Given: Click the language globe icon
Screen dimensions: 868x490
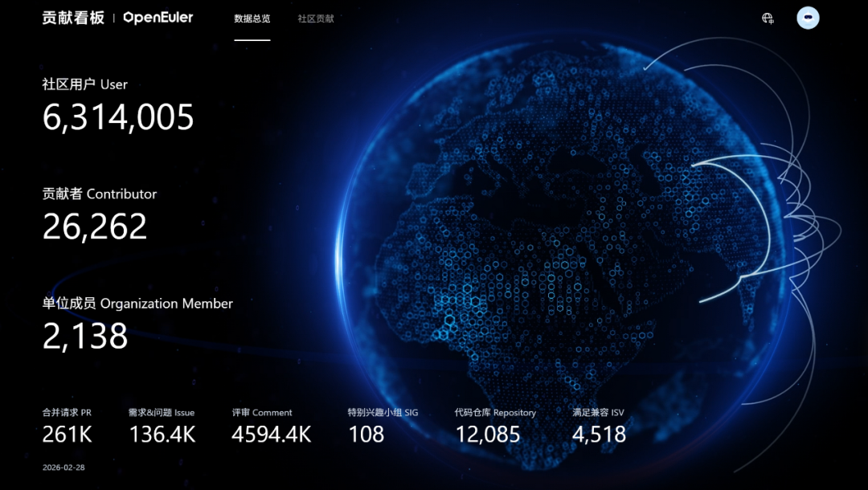Looking at the screenshot, I should point(768,18).
